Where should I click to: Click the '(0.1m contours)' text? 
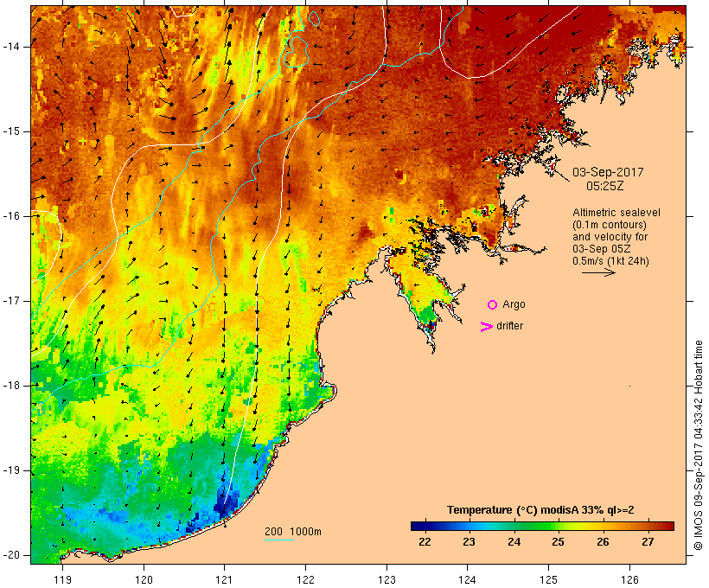[610, 225]
